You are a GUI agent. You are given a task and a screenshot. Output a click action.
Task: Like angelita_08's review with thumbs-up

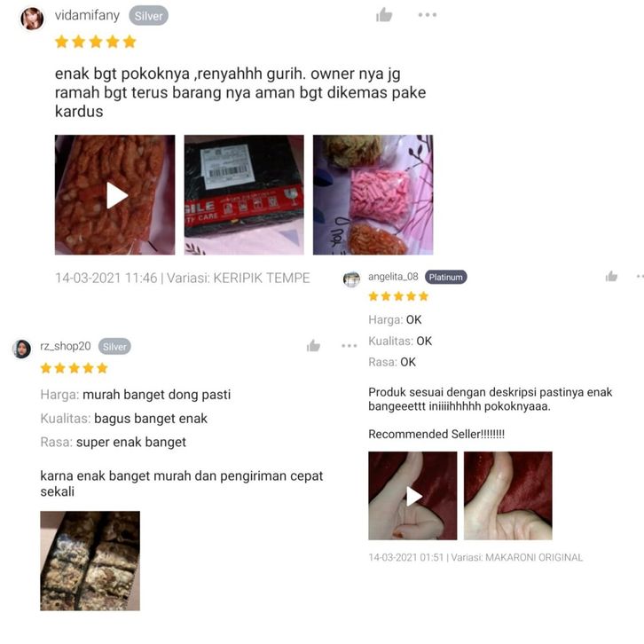[x=611, y=277]
